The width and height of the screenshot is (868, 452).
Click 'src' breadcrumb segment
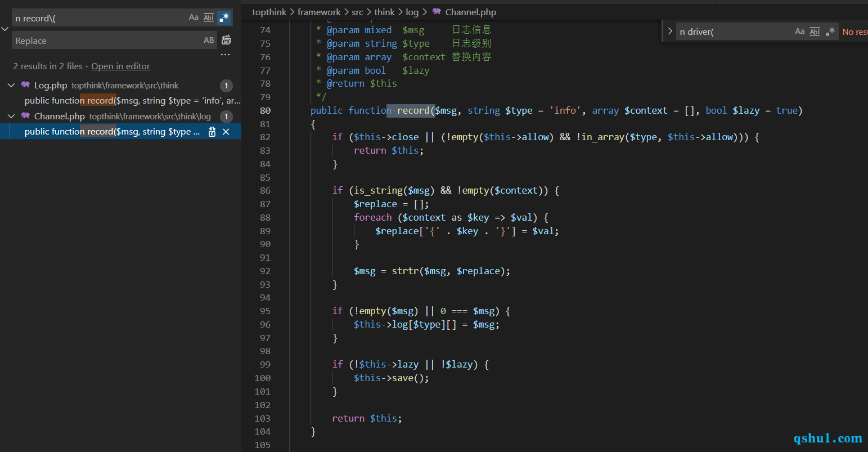(x=358, y=12)
